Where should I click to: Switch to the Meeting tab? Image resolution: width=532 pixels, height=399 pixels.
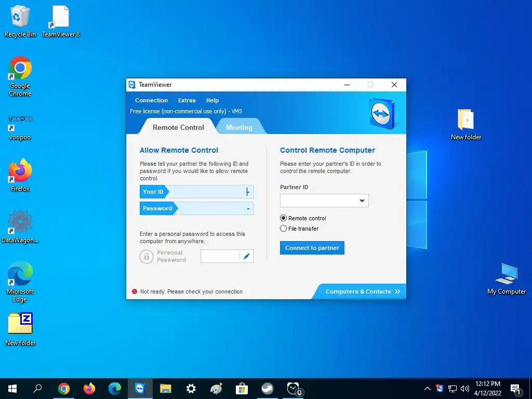[239, 127]
